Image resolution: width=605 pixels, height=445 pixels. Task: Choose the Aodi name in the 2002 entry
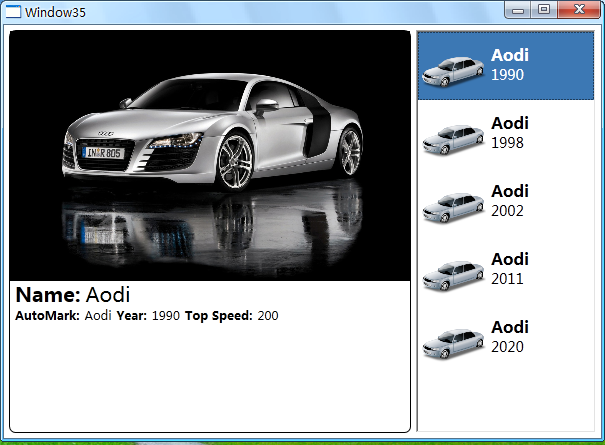coord(510,191)
